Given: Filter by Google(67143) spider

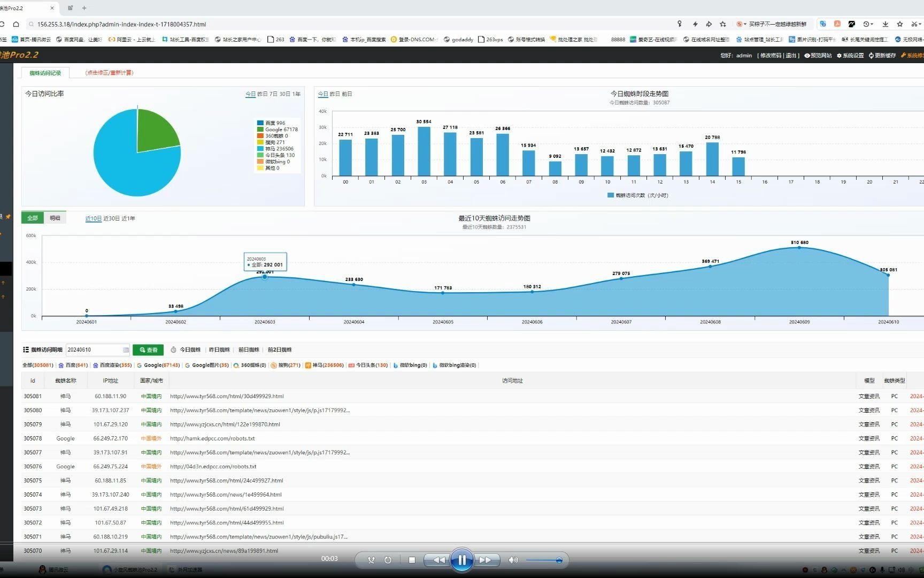Looking at the screenshot, I should (158, 366).
